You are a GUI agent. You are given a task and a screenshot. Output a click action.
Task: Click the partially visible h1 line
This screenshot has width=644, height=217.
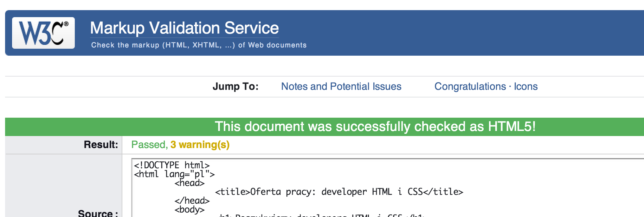pyautogui.click(x=320, y=215)
